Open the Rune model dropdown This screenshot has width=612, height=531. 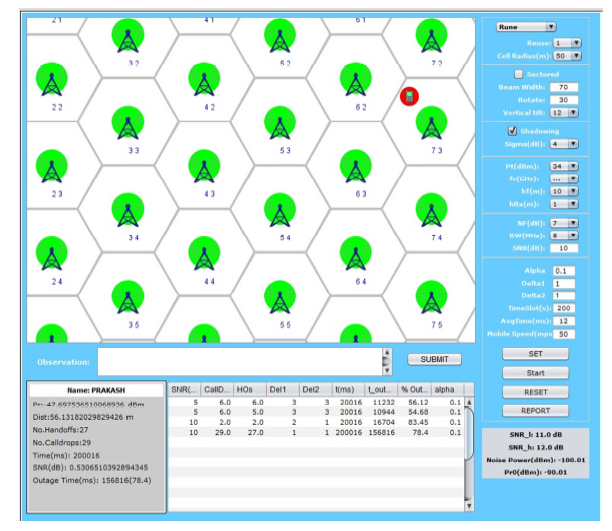[x=527, y=27]
